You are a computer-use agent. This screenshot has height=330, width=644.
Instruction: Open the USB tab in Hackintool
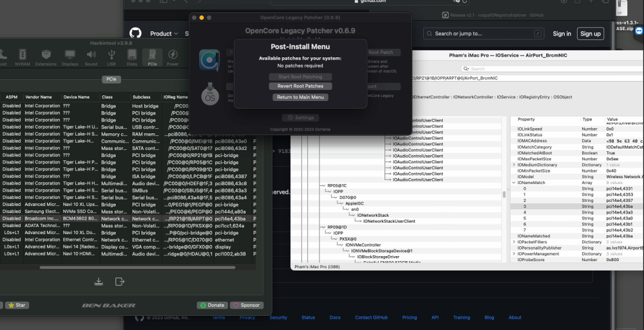point(111,57)
